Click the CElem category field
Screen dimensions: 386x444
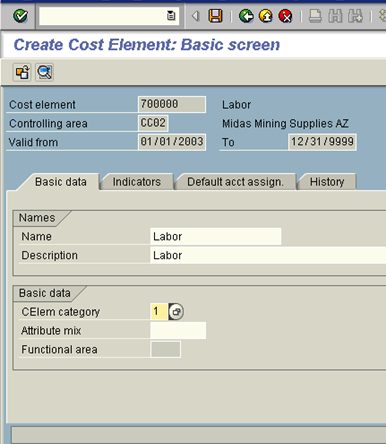point(159,312)
